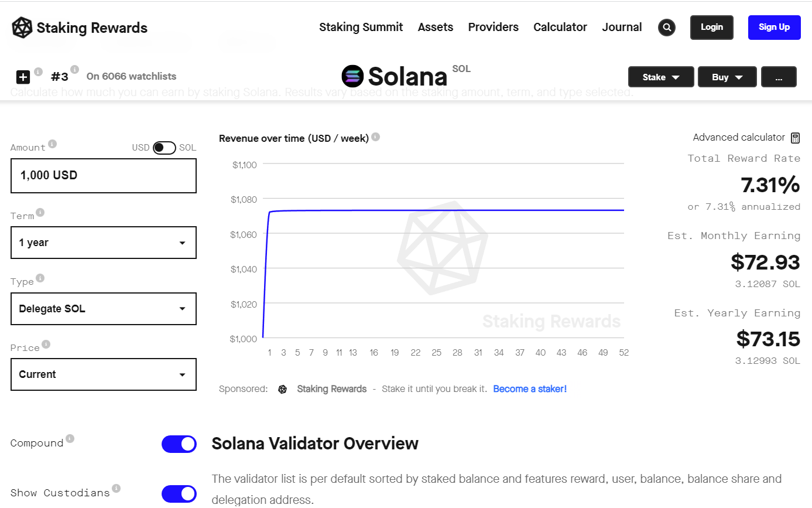Screen dimensions: 812x508
Task: Click the info icon next to Show Custodians
Action: click(x=117, y=488)
